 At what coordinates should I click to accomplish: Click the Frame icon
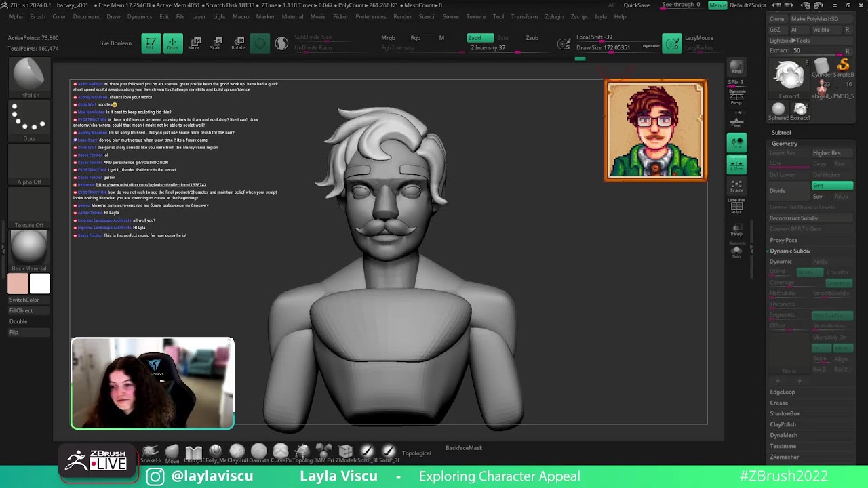(x=736, y=186)
